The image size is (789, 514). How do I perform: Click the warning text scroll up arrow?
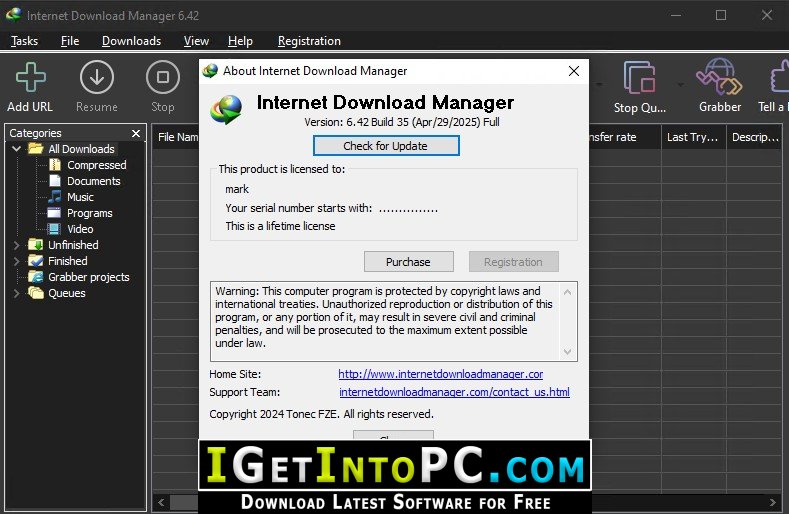click(x=568, y=292)
